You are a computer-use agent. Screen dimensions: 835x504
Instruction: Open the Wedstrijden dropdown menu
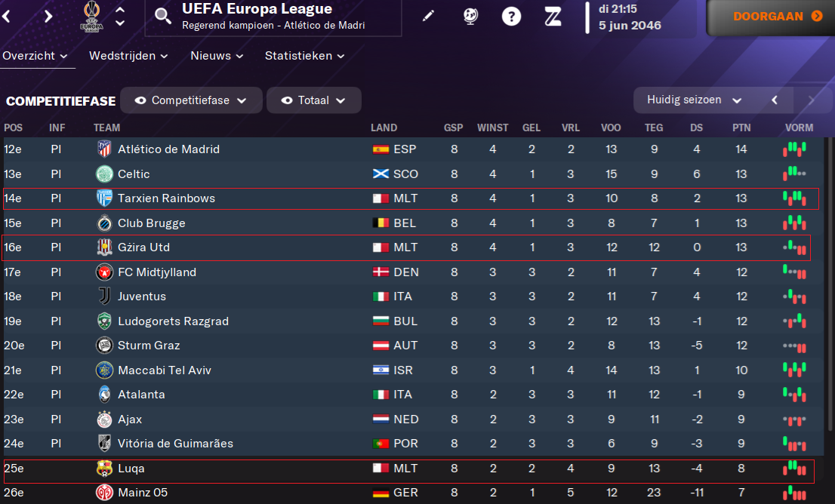coord(128,56)
